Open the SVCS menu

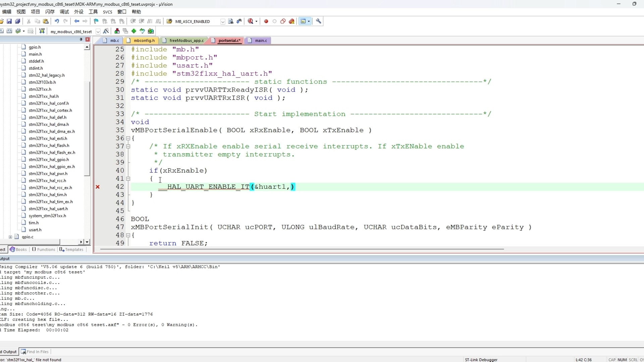click(x=107, y=12)
